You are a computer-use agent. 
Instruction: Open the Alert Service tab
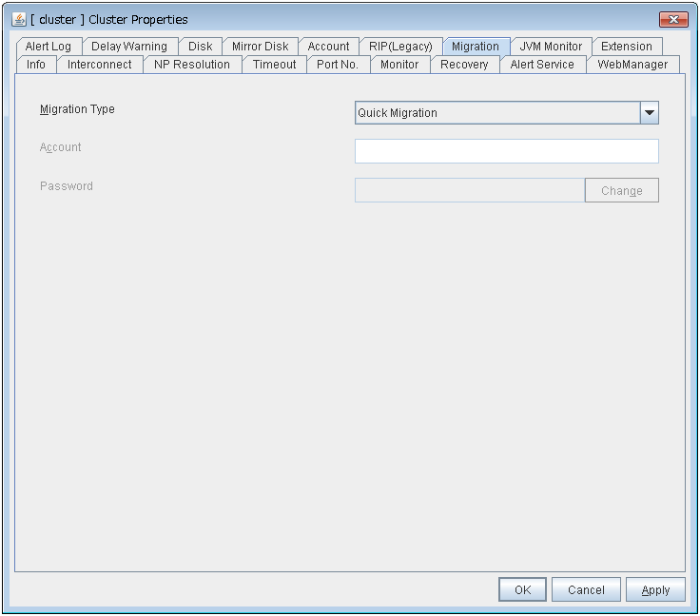click(542, 65)
